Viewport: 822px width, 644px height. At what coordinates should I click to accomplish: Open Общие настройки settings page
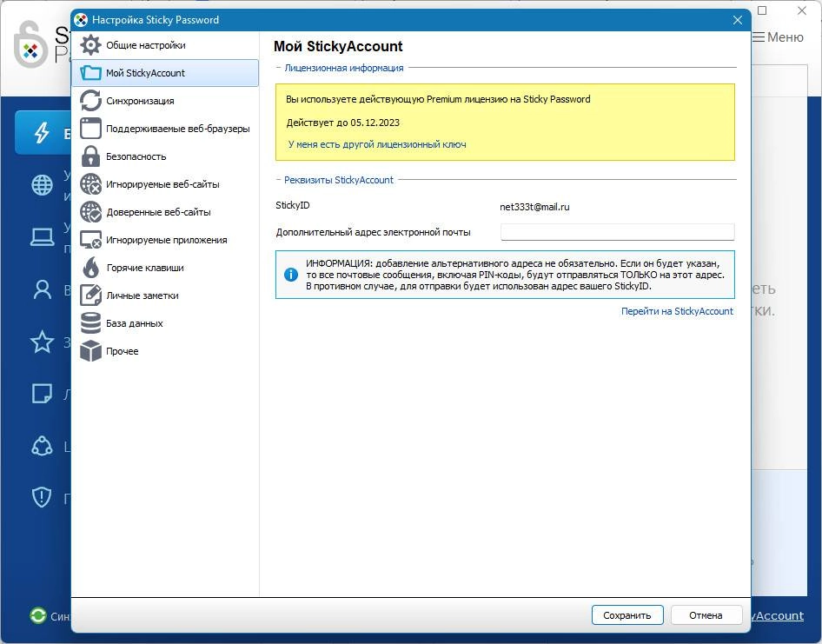point(165,45)
